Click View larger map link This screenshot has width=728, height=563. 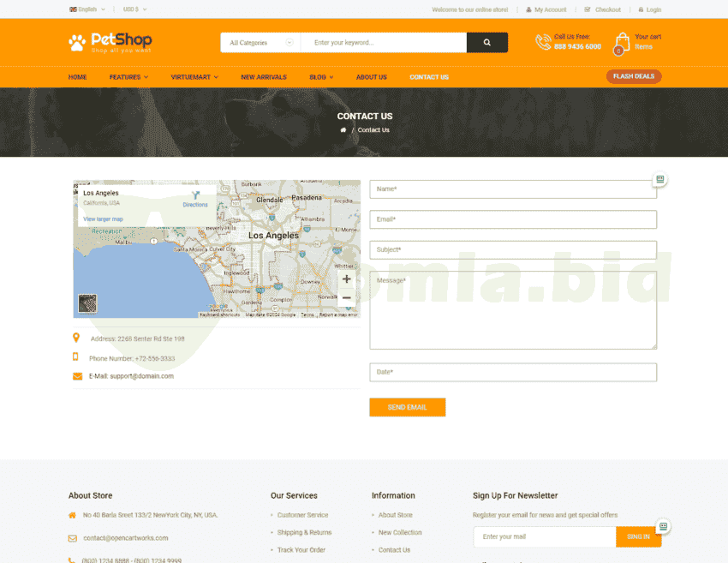[x=103, y=219]
